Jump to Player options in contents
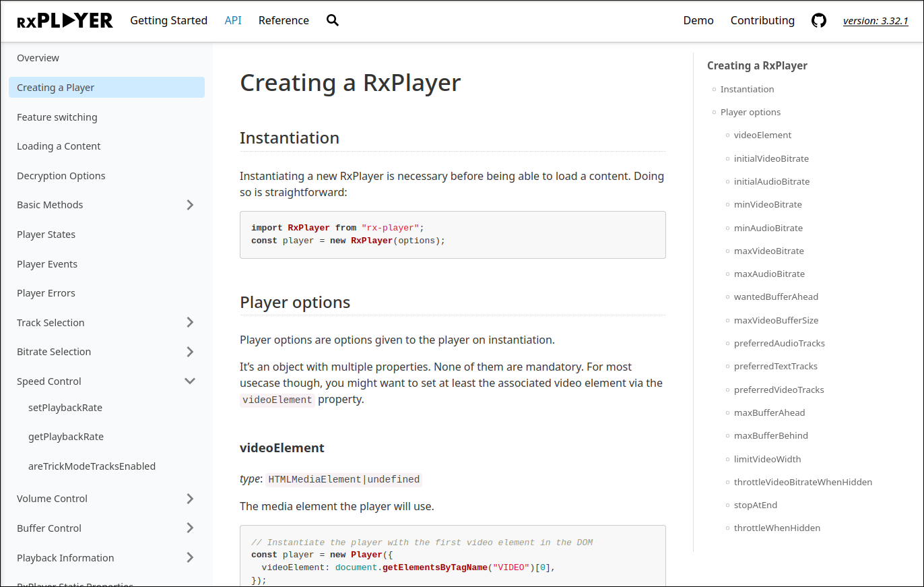The width and height of the screenshot is (924, 587). coord(750,112)
